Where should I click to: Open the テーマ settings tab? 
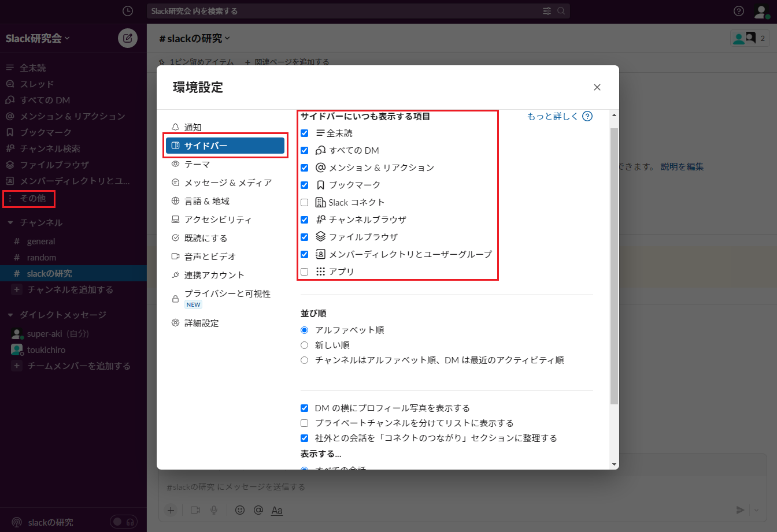pyautogui.click(x=197, y=164)
